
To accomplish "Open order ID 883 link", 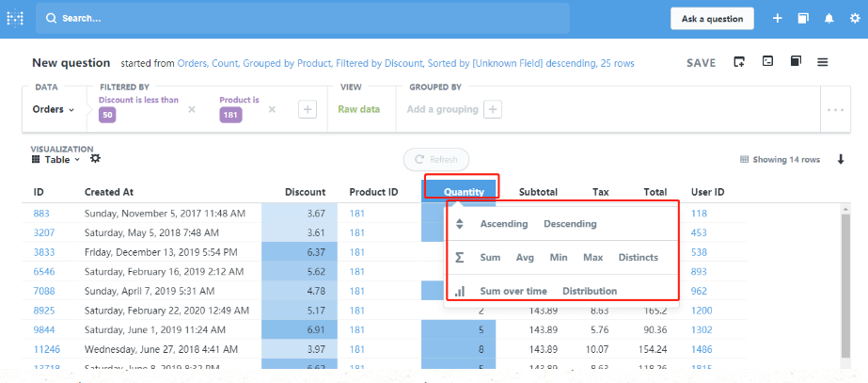I will click(x=41, y=213).
